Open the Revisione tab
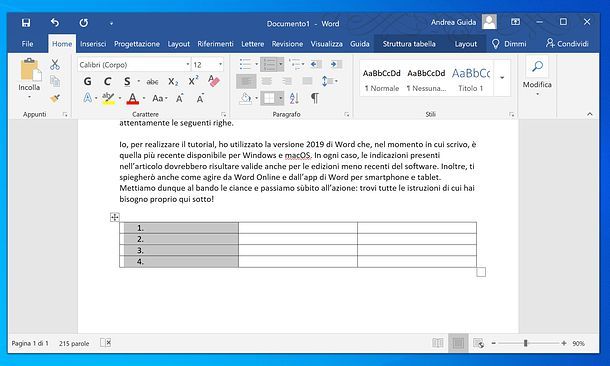 287,44
